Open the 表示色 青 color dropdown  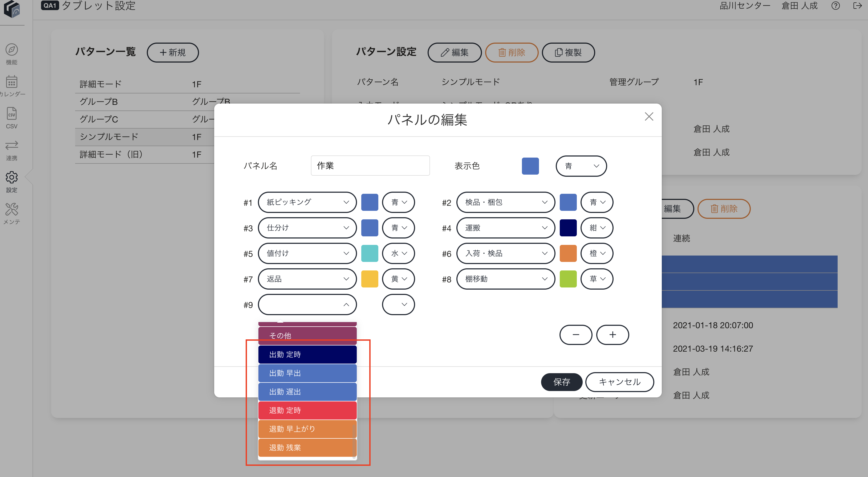click(581, 166)
